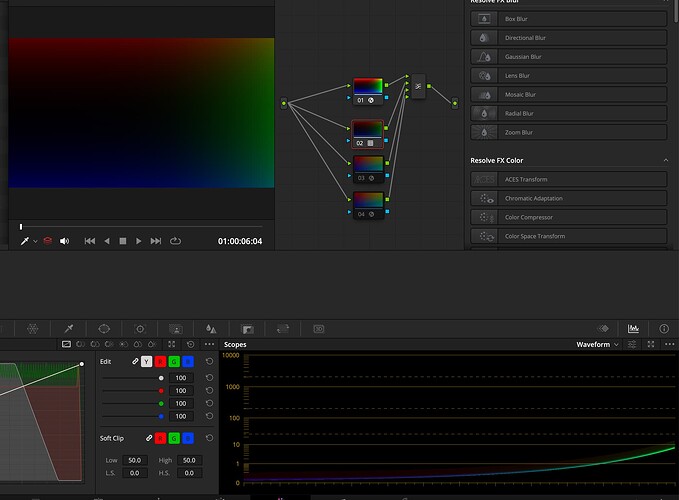Screen dimensions: 679x500
Task: Select the Qualifier eyedropper palette icon
Action: [x=69, y=328]
